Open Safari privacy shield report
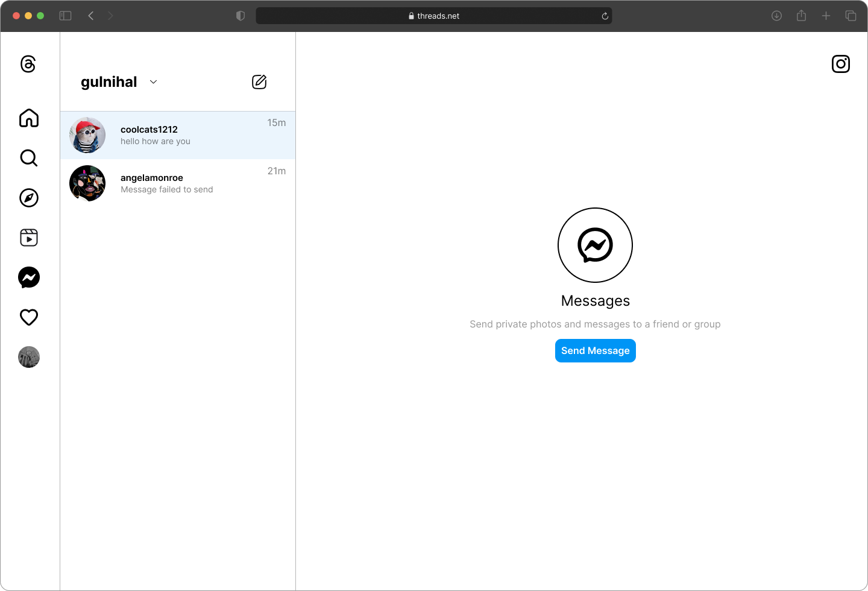The height and width of the screenshot is (591, 868). coord(241,16)
